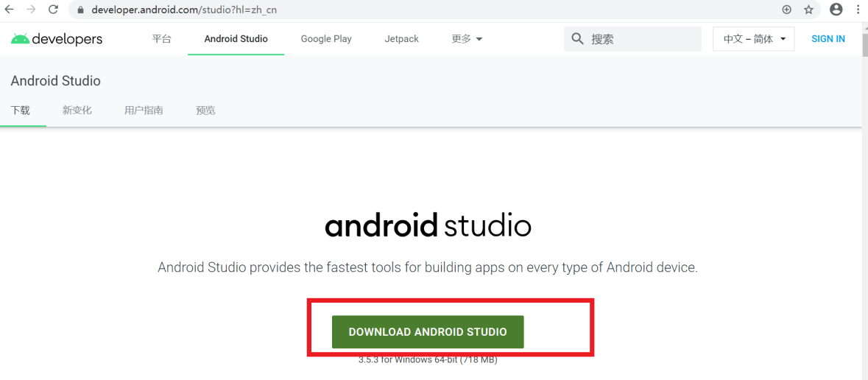
Task: Switch to the 预览 tab
Action: (205, 110)
